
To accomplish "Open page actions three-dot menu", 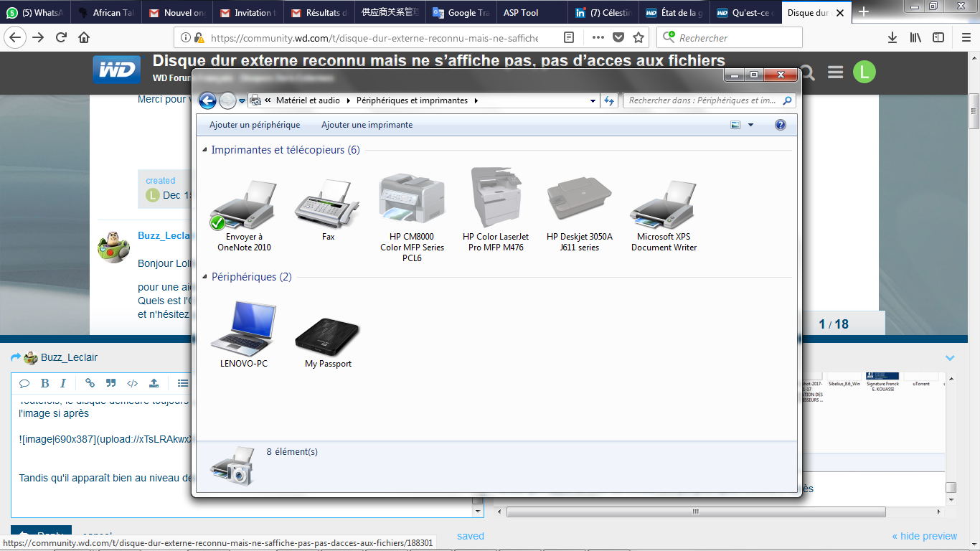I will tap(598, 37).
